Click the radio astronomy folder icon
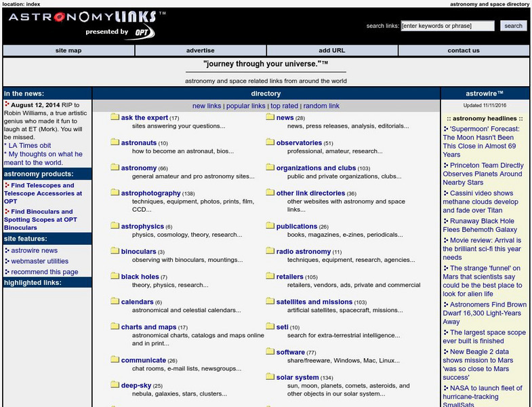The width and height of the screenshot is (532, 407). pos(270,251)
